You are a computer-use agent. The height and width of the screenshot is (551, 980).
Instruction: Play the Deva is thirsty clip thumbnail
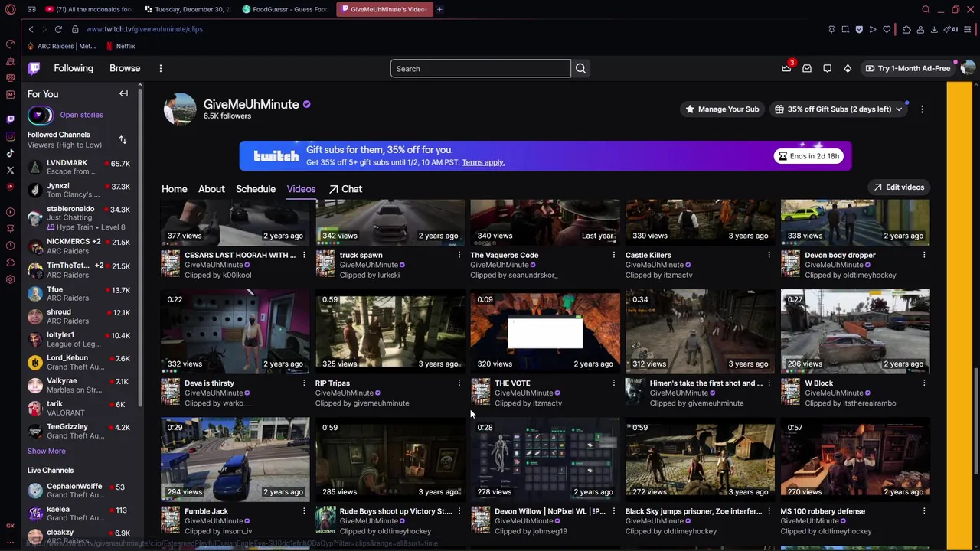[x=235, y=331]
